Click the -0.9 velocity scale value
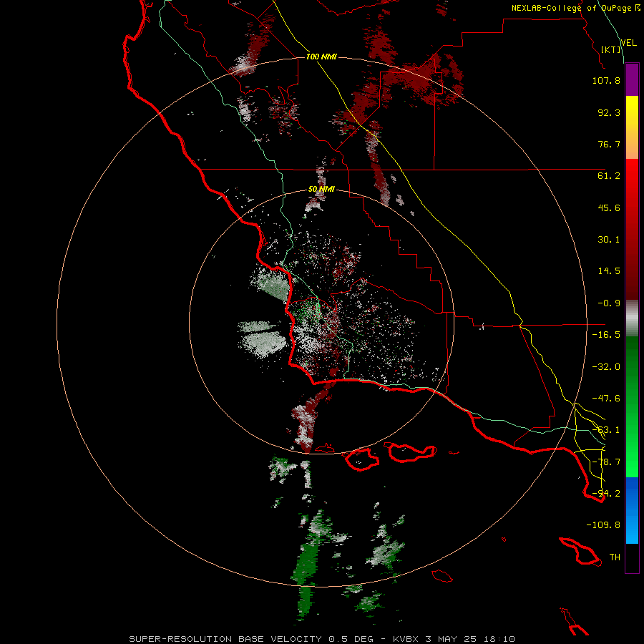Viewport: 644px width, 644px height. 609,303
